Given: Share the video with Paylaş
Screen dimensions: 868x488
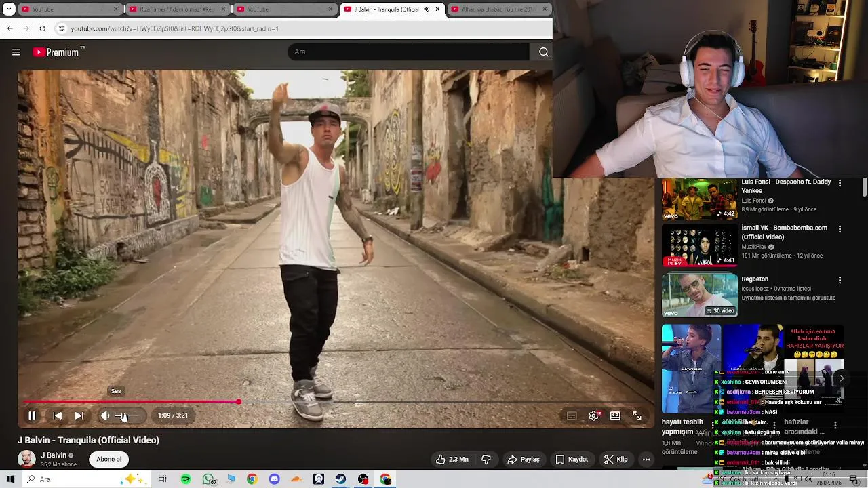Looking at the screenshot, I should point(524,460).
